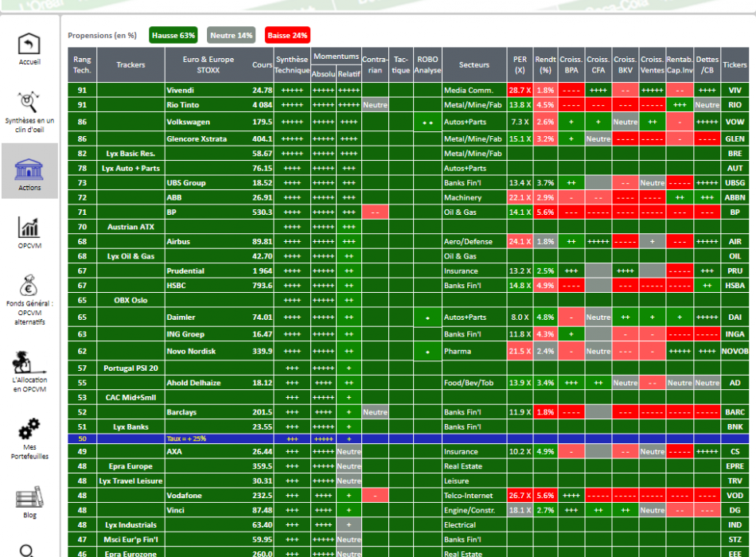
Task: Select the Portugal PSI 20 tracker
Action: [131, 368]
